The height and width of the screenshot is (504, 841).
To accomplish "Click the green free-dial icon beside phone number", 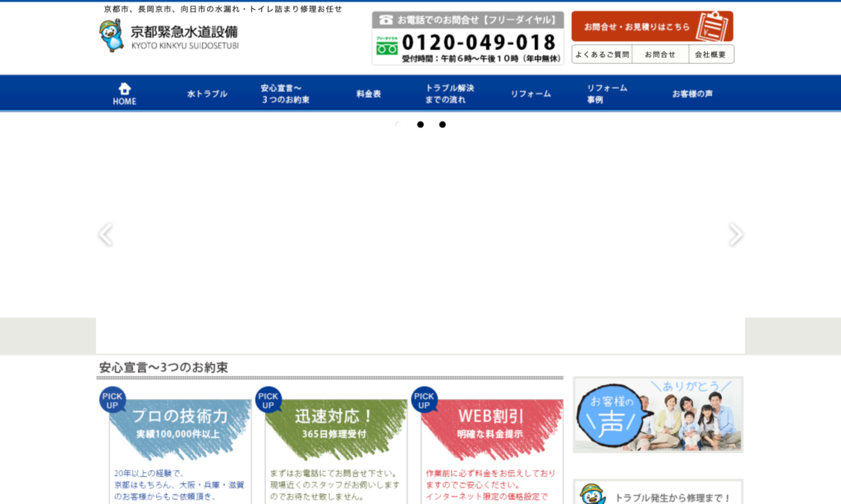I will tap(387, 46).
